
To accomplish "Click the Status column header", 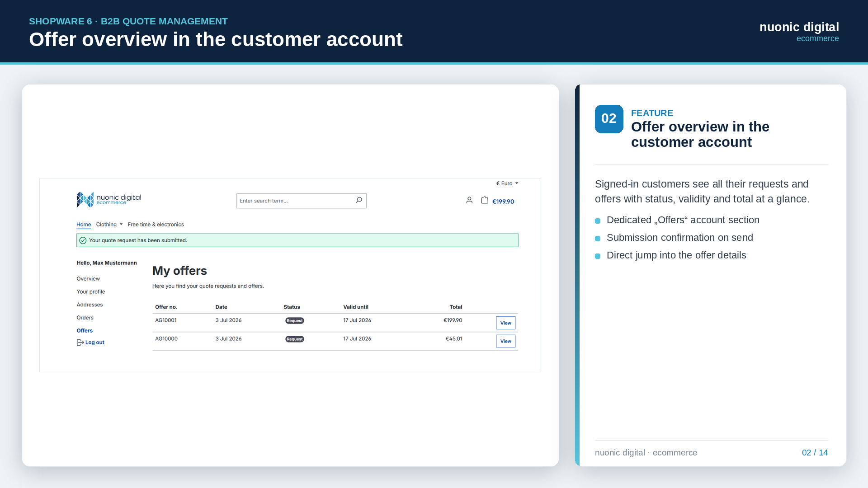I will click(292, 307).
